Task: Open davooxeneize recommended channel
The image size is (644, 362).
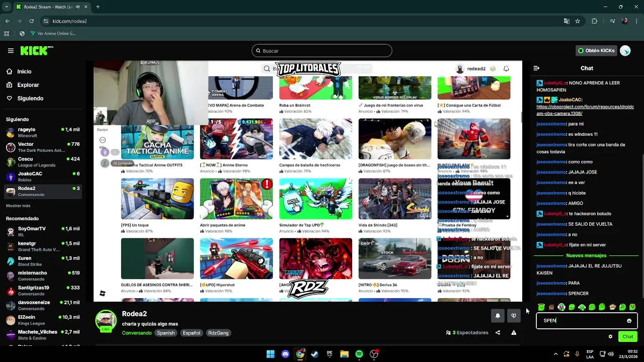Action: 43,305
